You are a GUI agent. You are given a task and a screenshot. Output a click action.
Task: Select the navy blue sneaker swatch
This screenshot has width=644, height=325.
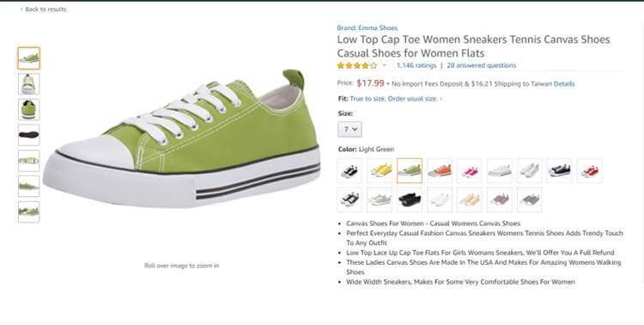(x=559, y=170)
